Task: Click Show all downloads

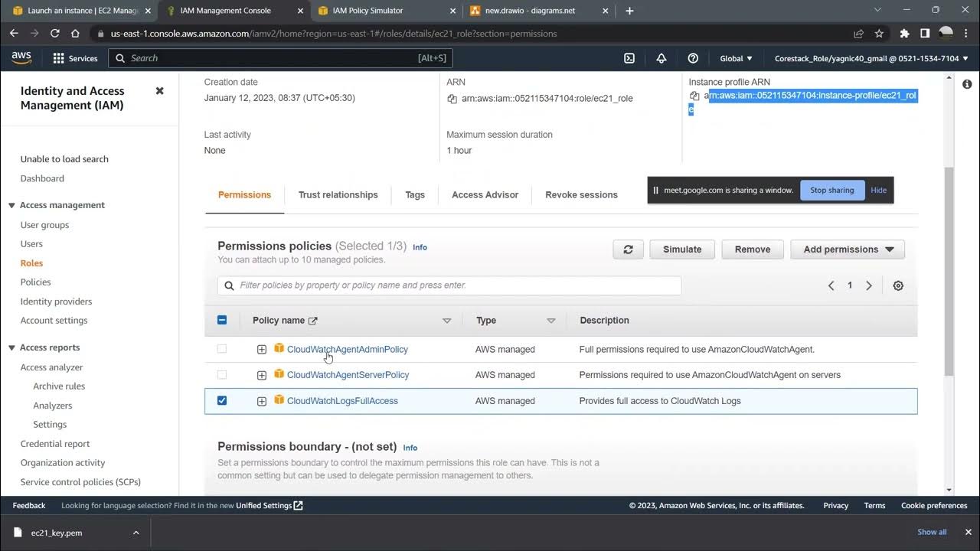Action: [x=932, y=532]
